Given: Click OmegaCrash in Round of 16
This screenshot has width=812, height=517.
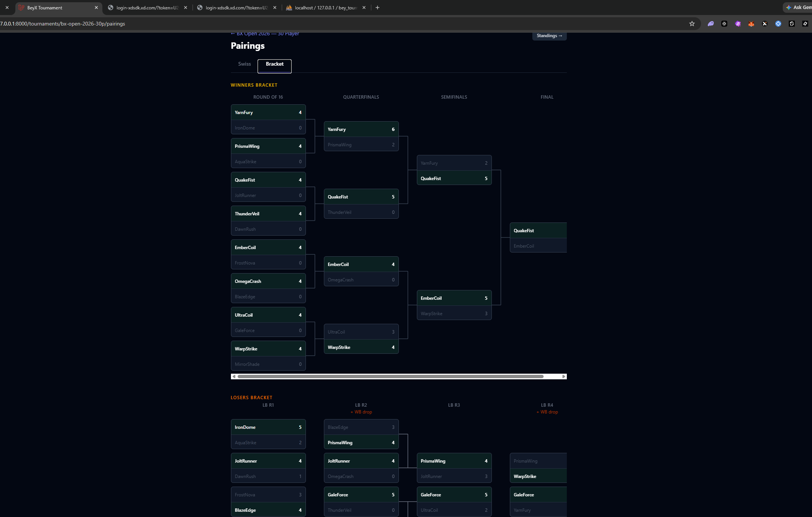Looking at the screenshot, I should [268, 281].
